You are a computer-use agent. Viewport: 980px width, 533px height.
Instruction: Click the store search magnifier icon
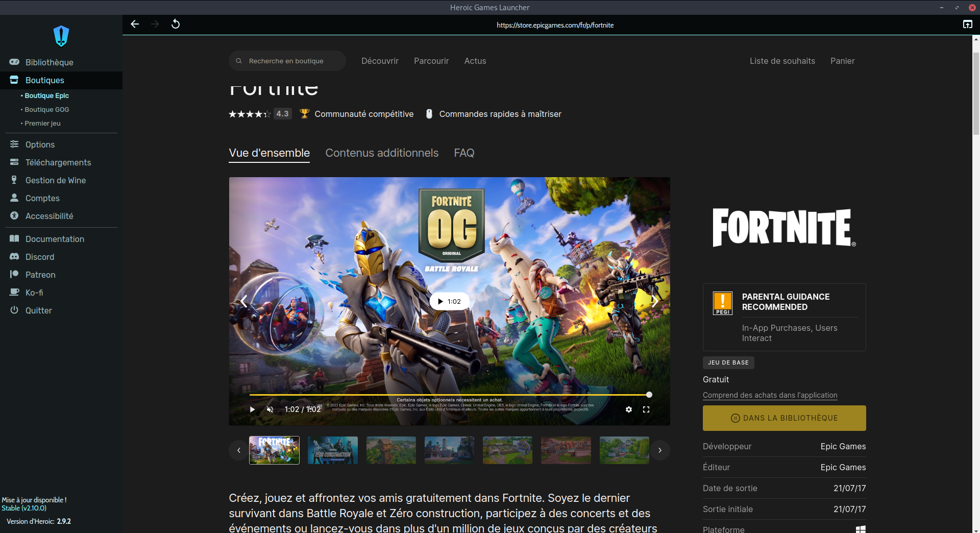tap(239, 61)
